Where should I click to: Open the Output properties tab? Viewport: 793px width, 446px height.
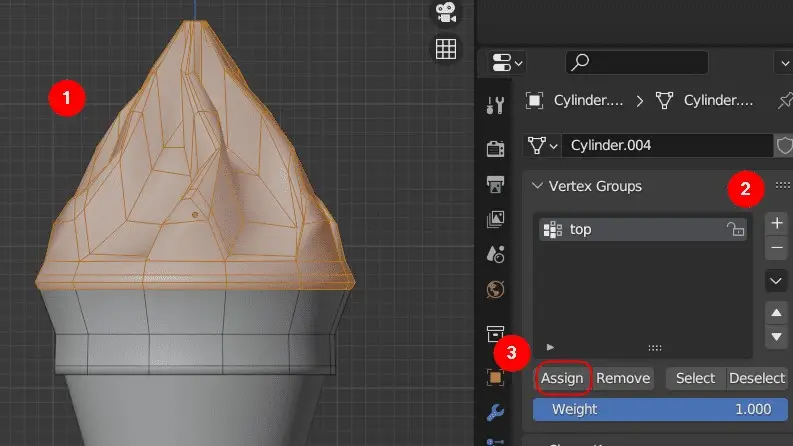495,184
